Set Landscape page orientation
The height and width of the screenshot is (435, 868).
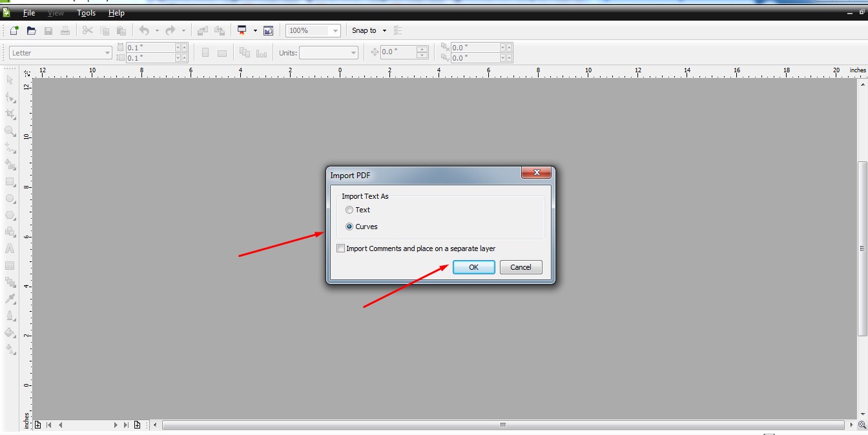[x=222, y=53]
